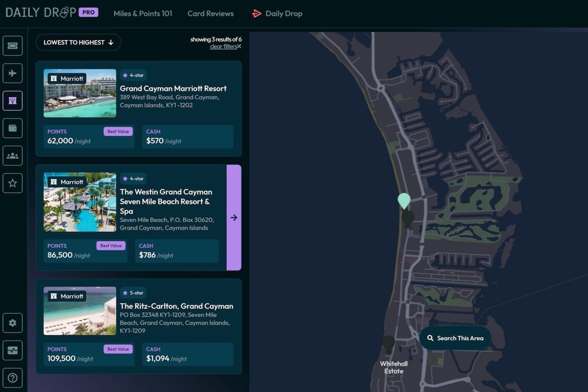This screenshot has height=392, width=588.
Task: Select the 86,500 points per night option
Action: [85, 251]
